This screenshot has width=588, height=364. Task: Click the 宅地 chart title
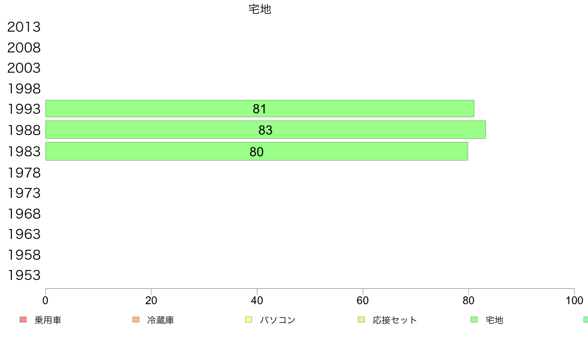260,9
